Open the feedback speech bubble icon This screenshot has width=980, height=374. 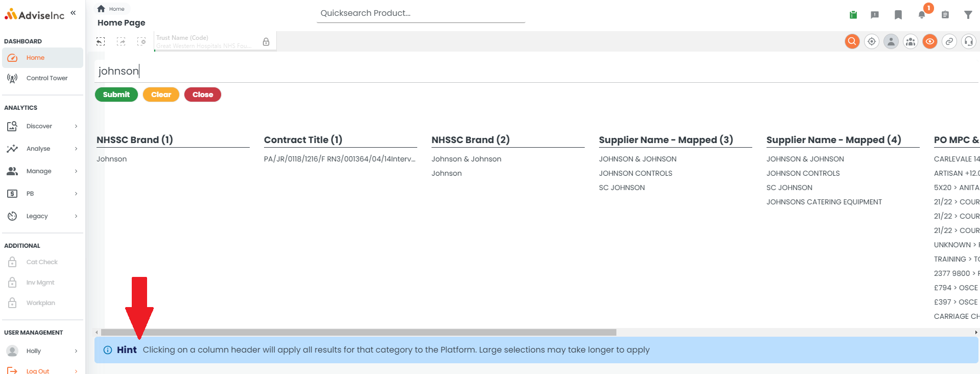coord(875,15)
